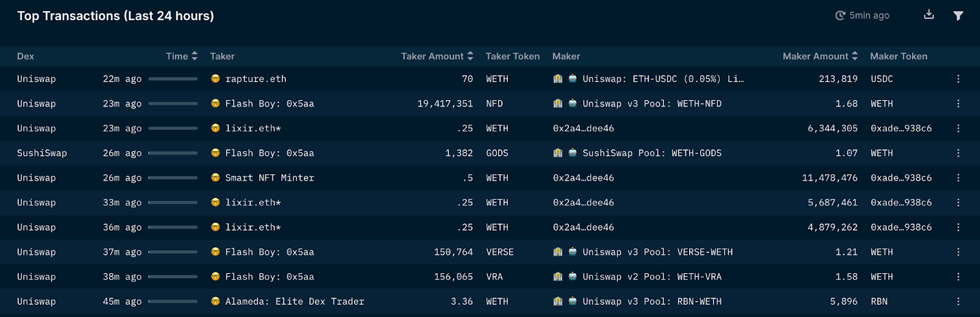
Task: Sort by Time column arrows
Action: coord(195,56)
